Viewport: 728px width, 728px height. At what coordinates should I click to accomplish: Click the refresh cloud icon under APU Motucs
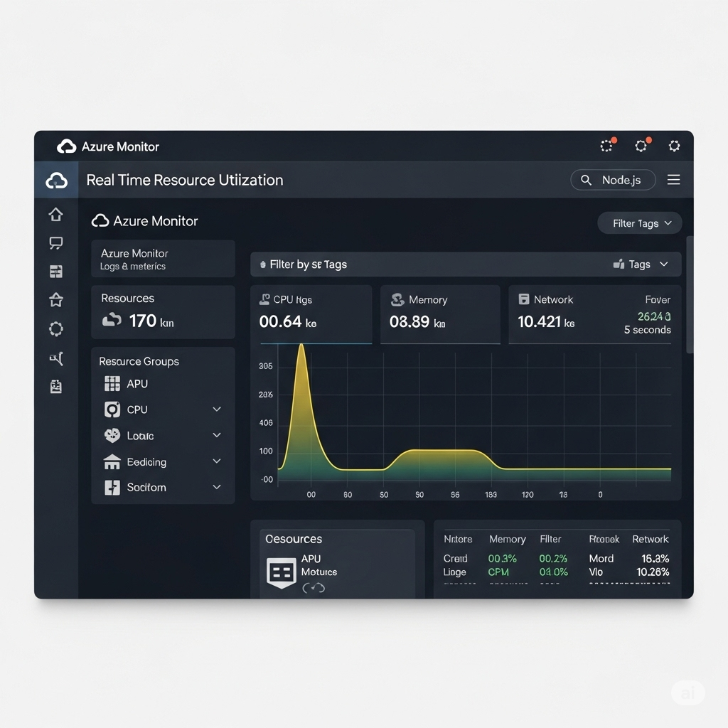314,588
